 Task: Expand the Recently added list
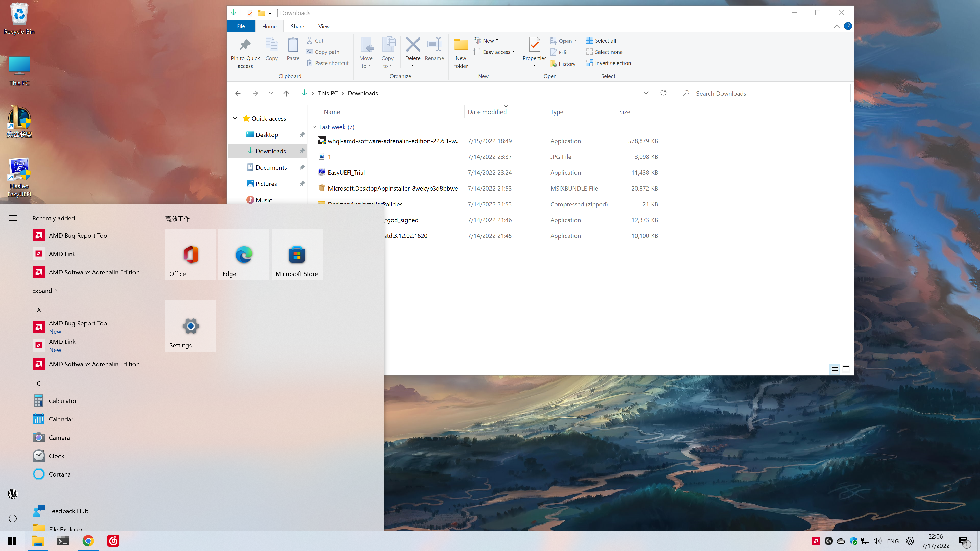pos(46,291)
